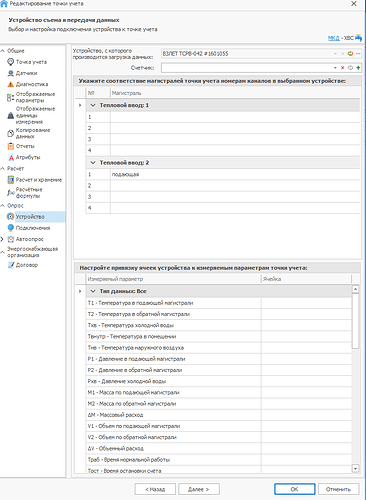366x500 pixels.
Task: Select the Отчеты icon
Action: point(11,146)
